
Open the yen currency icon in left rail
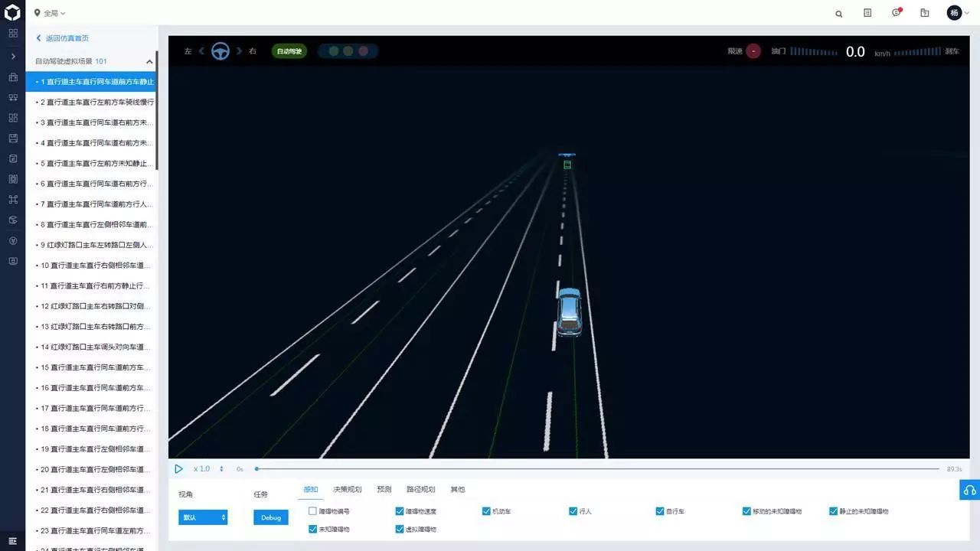click(x=13, y=240)
